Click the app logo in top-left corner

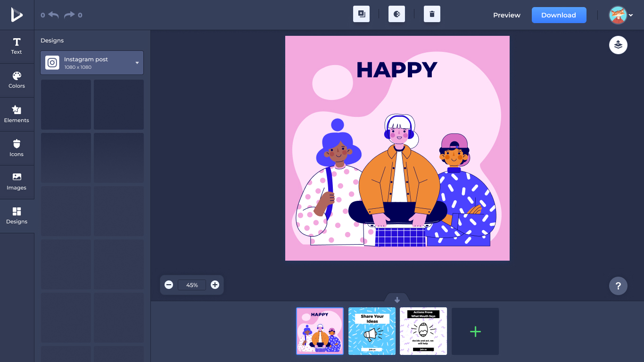tap(17, 15)
